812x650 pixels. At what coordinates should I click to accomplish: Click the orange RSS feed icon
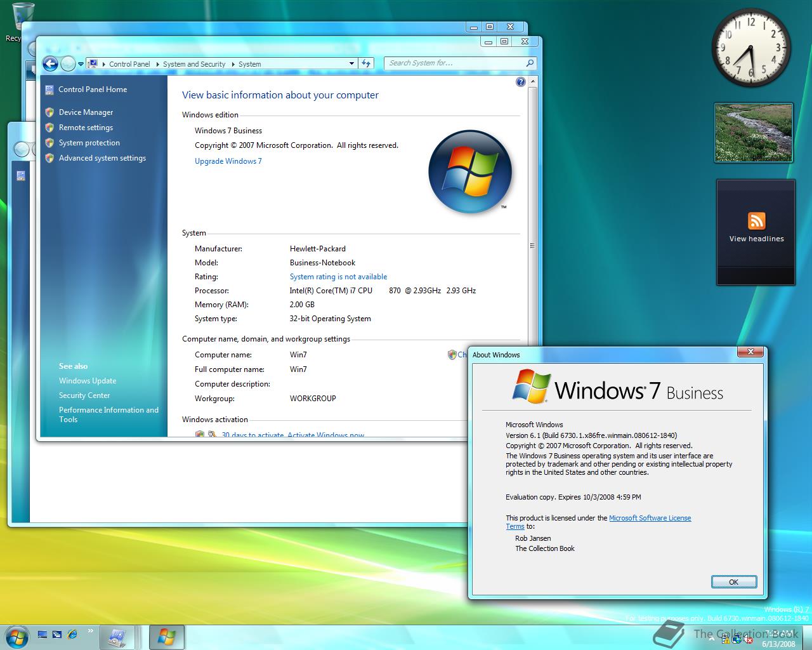(x=756, y=221)
